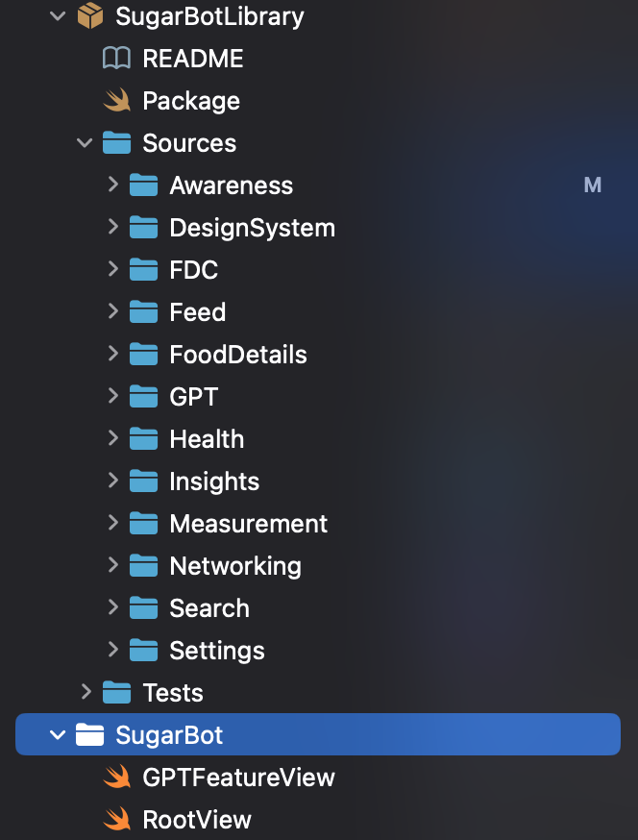Click the Insights folder icon
The image size is (638, 840).
tap(143, 482)
